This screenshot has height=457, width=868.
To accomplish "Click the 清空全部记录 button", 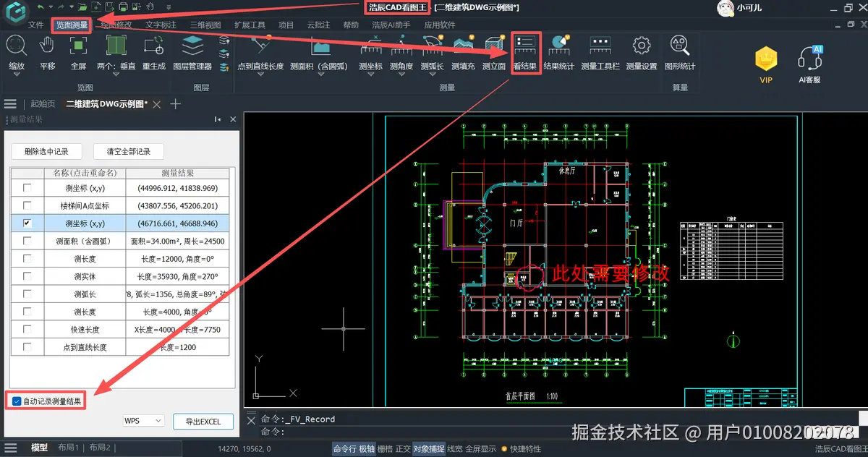I will (129, 152).
